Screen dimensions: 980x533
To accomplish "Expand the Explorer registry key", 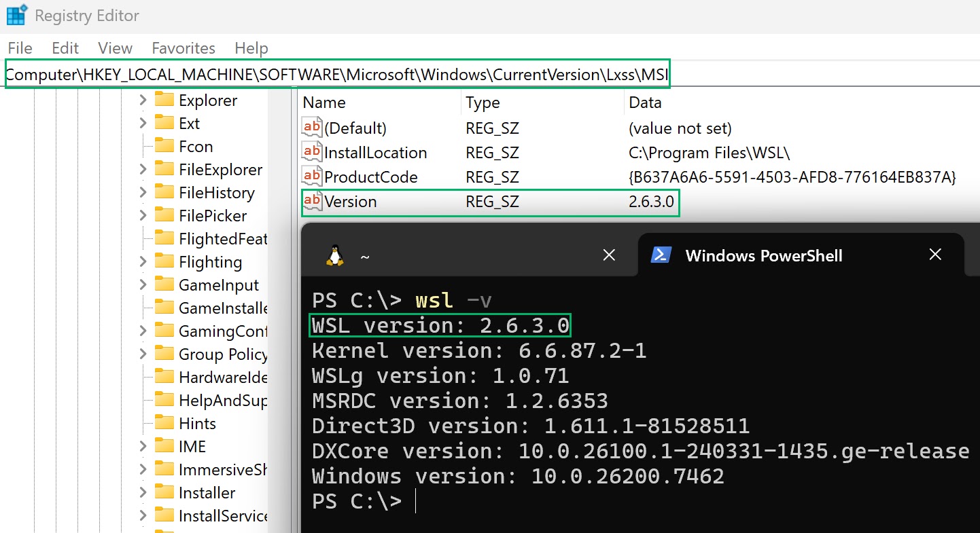I will pyautogui.click(x=143, y=100).
